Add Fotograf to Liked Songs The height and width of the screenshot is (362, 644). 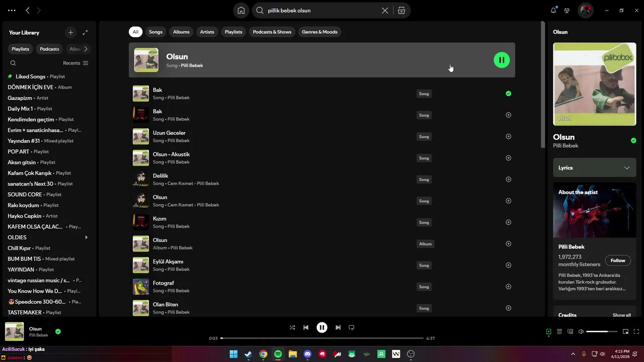coord(508,287)
